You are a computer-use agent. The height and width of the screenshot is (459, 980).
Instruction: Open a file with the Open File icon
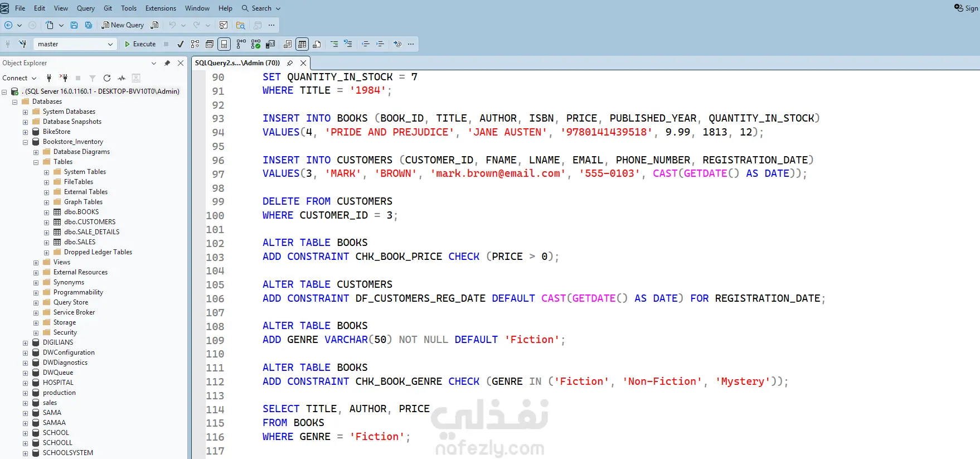(50, 25)
